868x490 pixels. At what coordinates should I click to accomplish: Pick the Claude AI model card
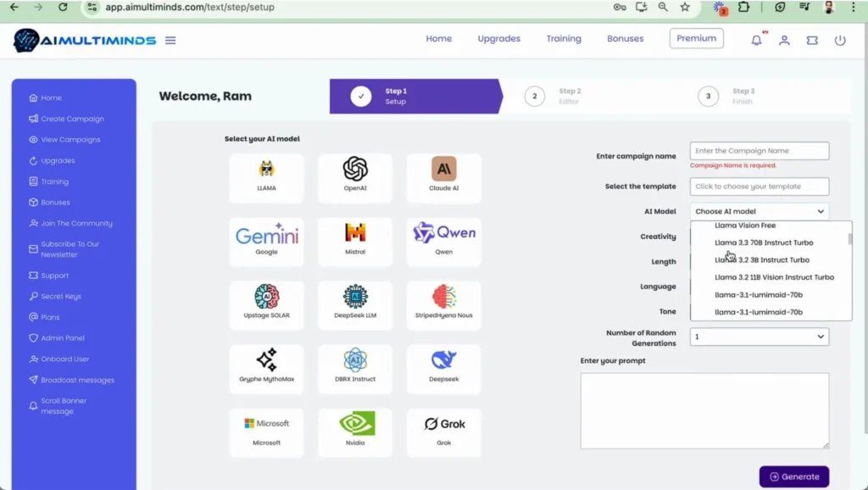click(443, 178)
